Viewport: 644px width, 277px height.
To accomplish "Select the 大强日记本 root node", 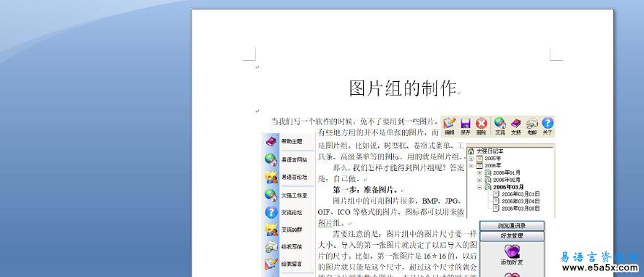I will tap(490, 151).
